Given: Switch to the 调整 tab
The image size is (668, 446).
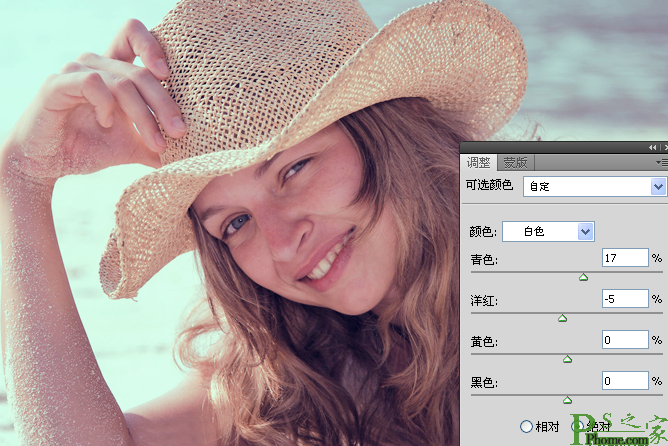Looking at the screenshot, I should 480,162.
